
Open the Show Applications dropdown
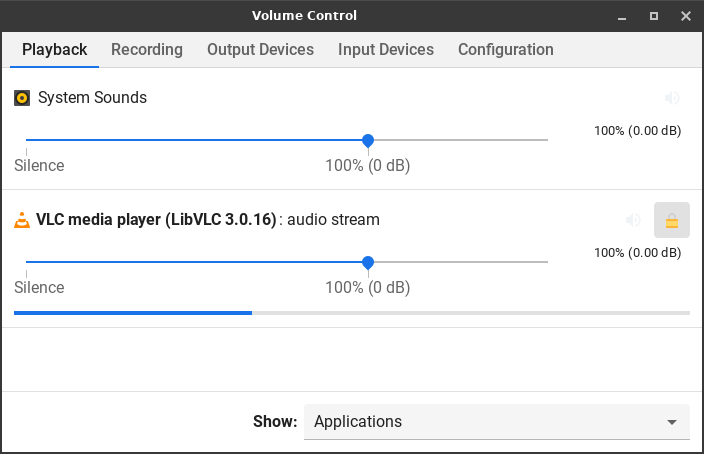[x=496, y=422]
